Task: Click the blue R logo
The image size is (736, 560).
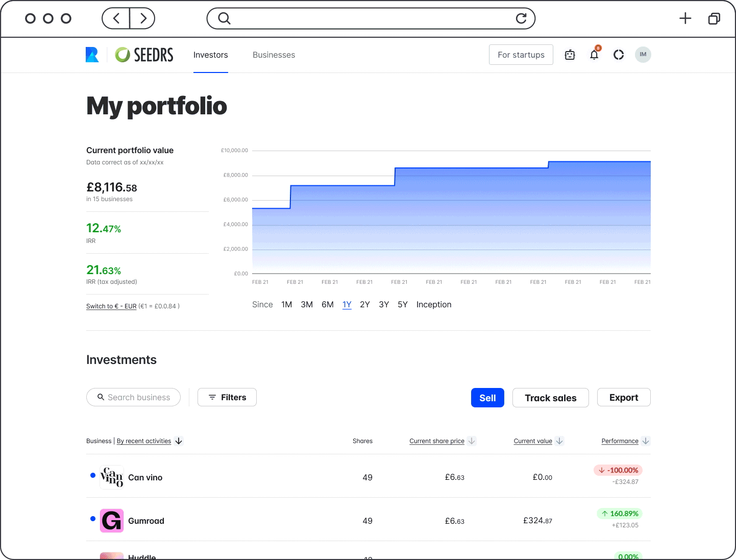Action: [92, 55]
